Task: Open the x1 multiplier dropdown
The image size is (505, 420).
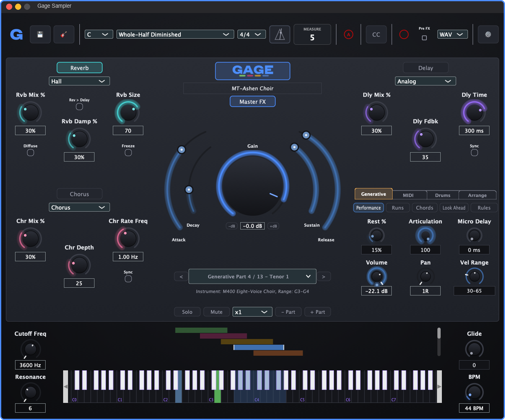Action: pos(253,312)
